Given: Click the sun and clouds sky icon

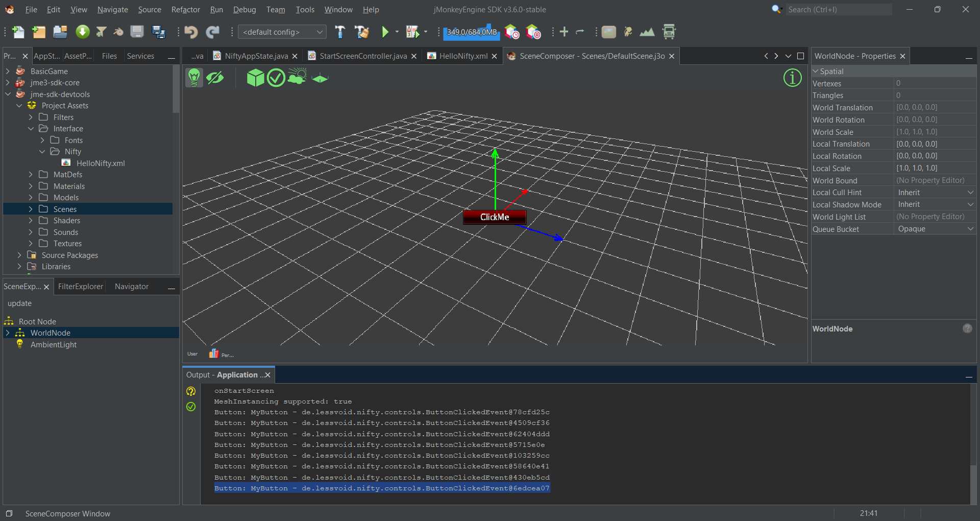Looking at the screenshot, I should tap(297, 77).
